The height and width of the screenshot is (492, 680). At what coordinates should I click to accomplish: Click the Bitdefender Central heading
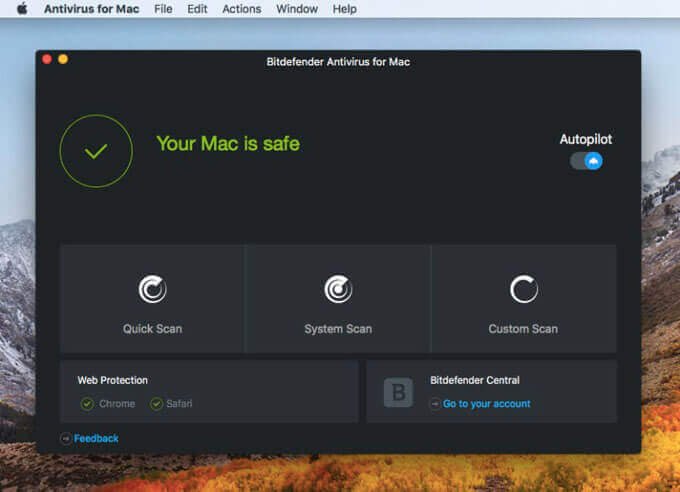[475, 380]
